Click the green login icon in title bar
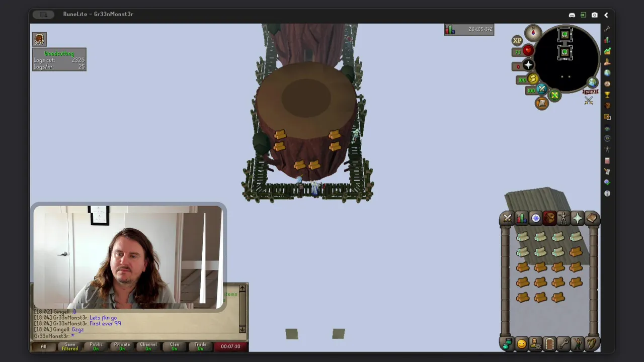The height and width of the screenshot is (362, 644). click(x=583, y=15)
